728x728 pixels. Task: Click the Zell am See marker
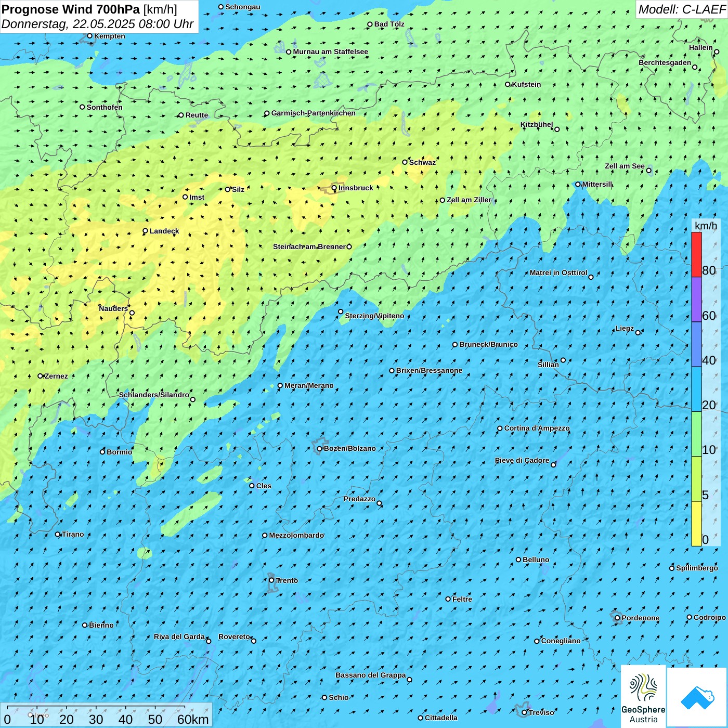point(649,170)
